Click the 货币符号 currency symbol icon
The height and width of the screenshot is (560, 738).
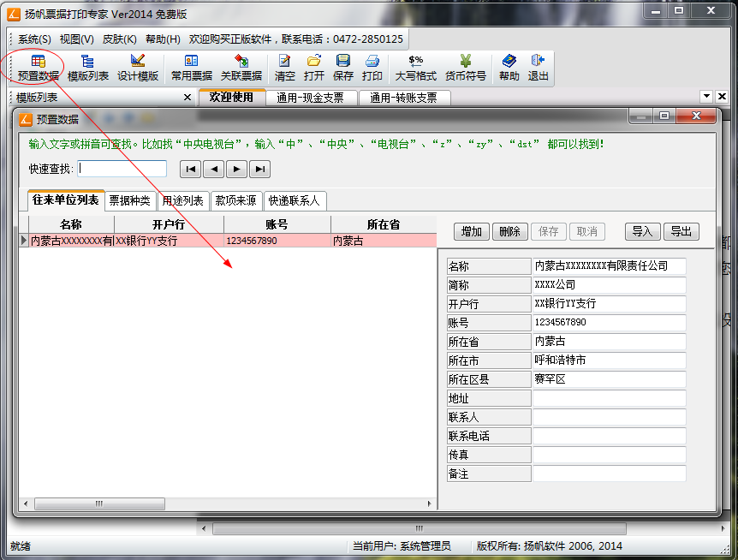pyautogui.click(x=466, y=68)
